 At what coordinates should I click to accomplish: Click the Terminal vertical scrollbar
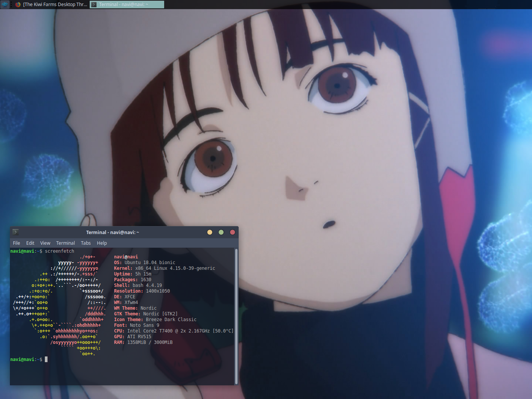pos(236,316)
